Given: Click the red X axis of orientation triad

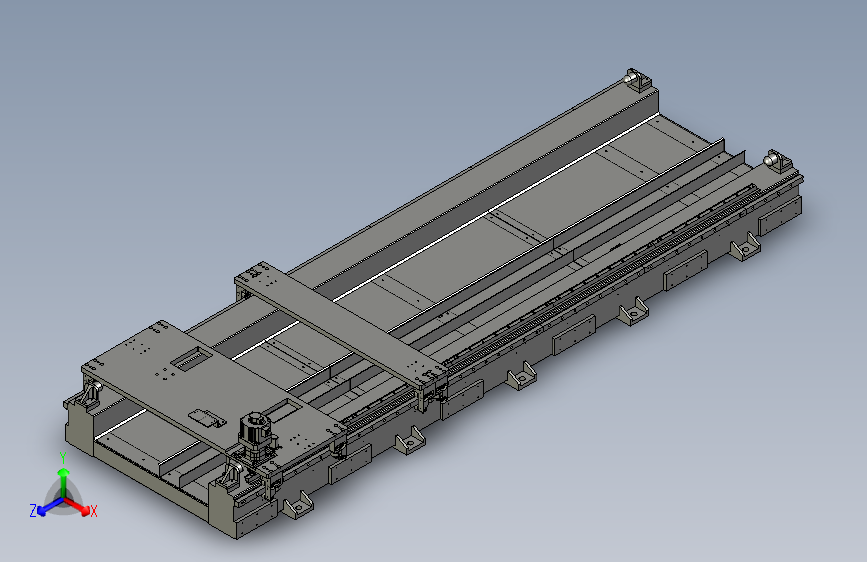Looking at the screenshot, I should coord(81,508).
